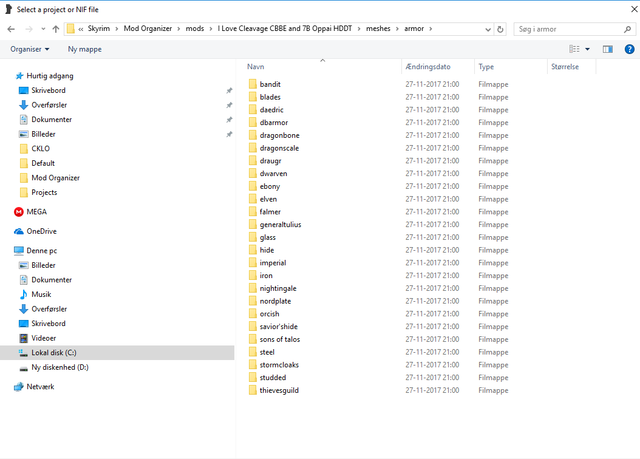Open Netværk in navigation pane
The width and height of the screenshot is (640, 459).
(40, 387)
